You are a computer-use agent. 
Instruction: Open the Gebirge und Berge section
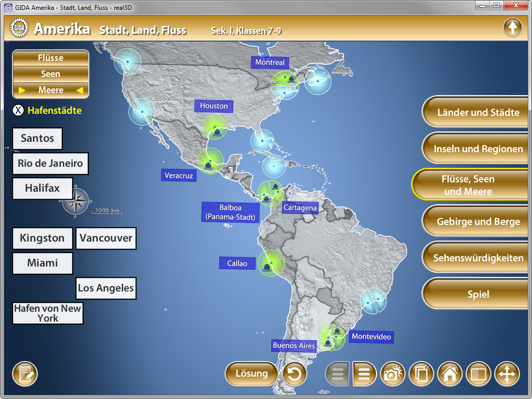tap(478, 222)
